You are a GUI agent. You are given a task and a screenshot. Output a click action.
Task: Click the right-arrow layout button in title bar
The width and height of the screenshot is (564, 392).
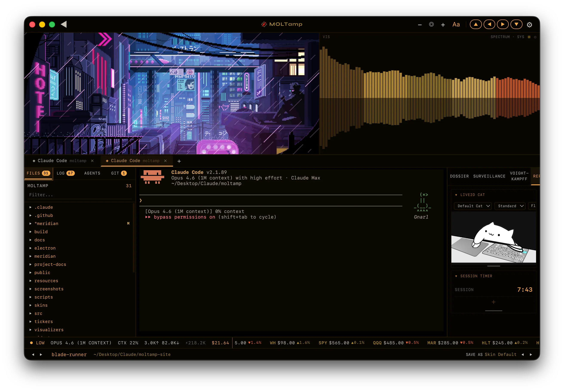[x=503, y=24]
